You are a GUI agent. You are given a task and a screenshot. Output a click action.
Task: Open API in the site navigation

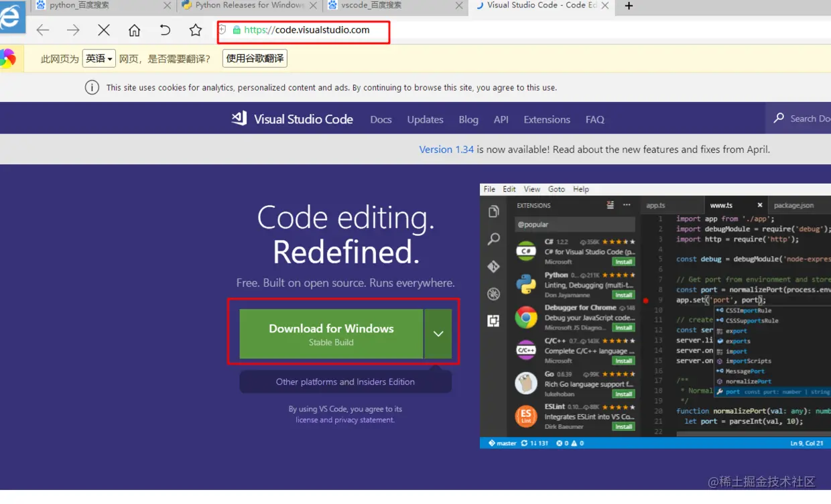[501, 119]
